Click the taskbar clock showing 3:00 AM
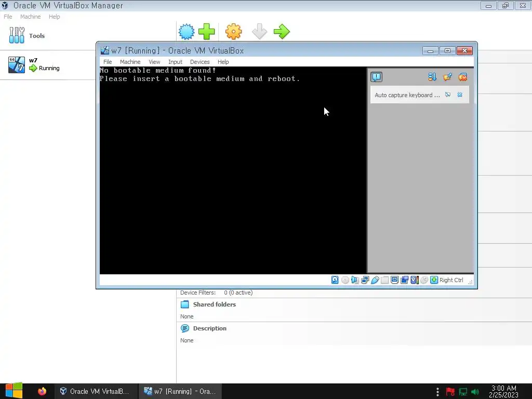The width and height of the screenshot is (532, 399). pyautogui.click(x=504, y=391)
